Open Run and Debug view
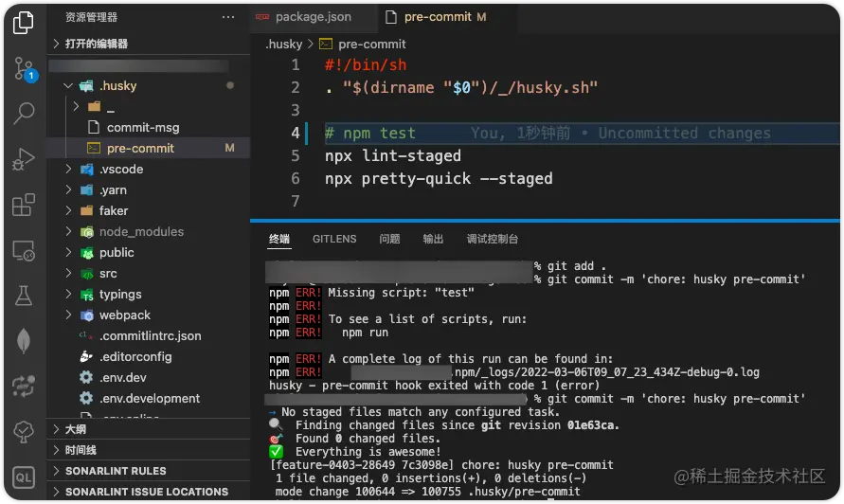The image size is (844, 504). point(23,159)
